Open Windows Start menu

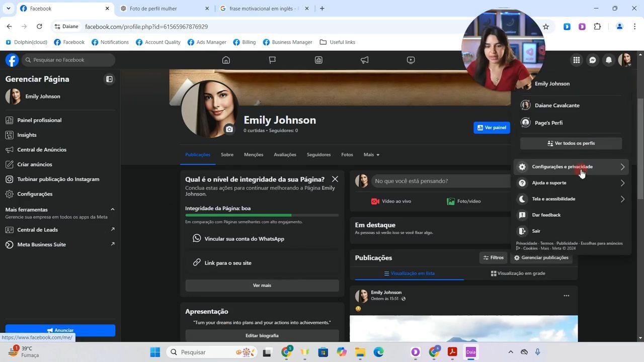[x=155, y=352]
